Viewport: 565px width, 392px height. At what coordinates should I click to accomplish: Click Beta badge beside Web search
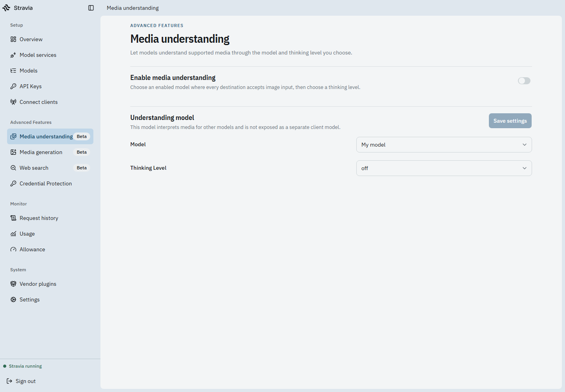pos(82,168)
